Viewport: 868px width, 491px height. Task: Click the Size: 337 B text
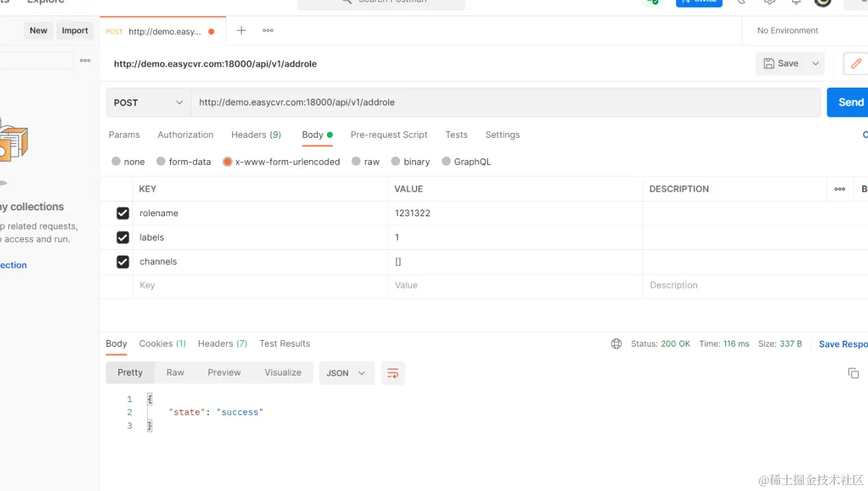click(780, 344)
